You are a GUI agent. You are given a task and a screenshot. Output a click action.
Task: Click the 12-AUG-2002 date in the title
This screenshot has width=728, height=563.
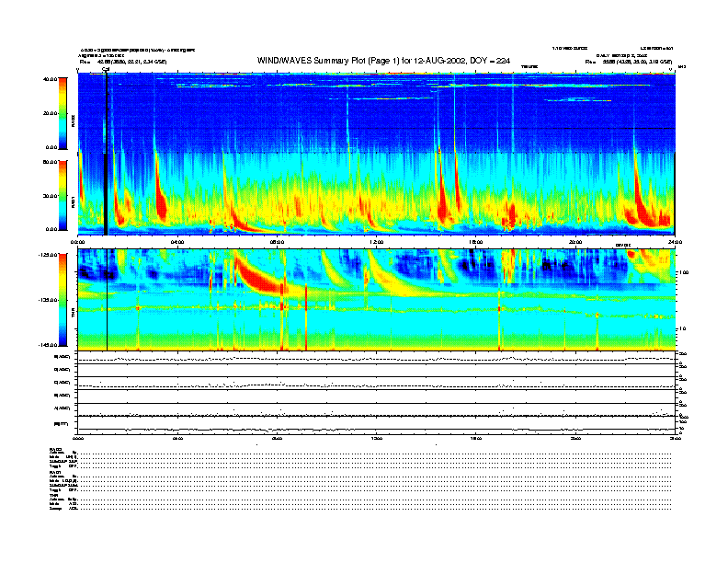[440, 61]
